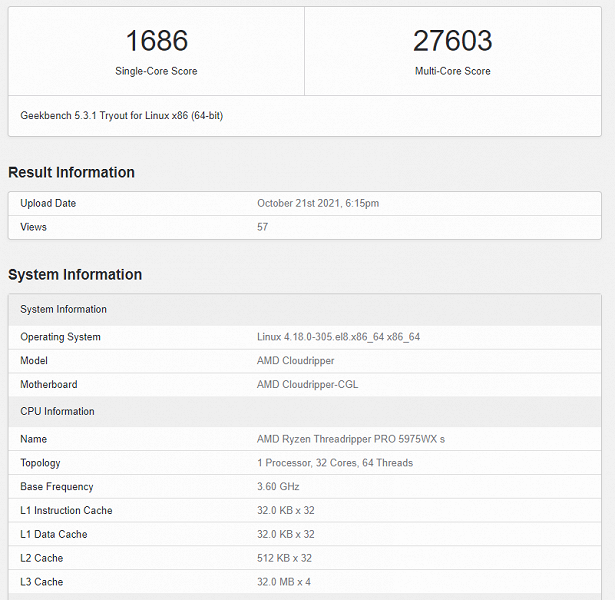Click the Multi-Core Score label
Viewport: 615px width, 600px height.
pyautogui.click(x=452, y=71)
